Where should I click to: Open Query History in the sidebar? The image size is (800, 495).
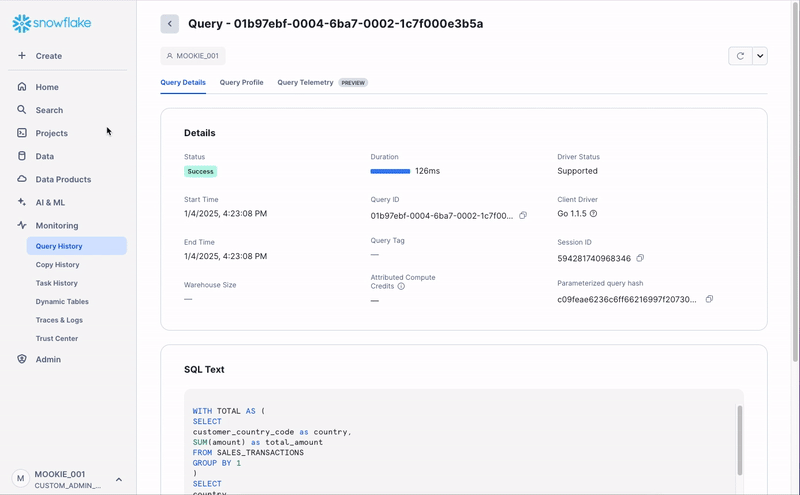click(x=77, y=246)
